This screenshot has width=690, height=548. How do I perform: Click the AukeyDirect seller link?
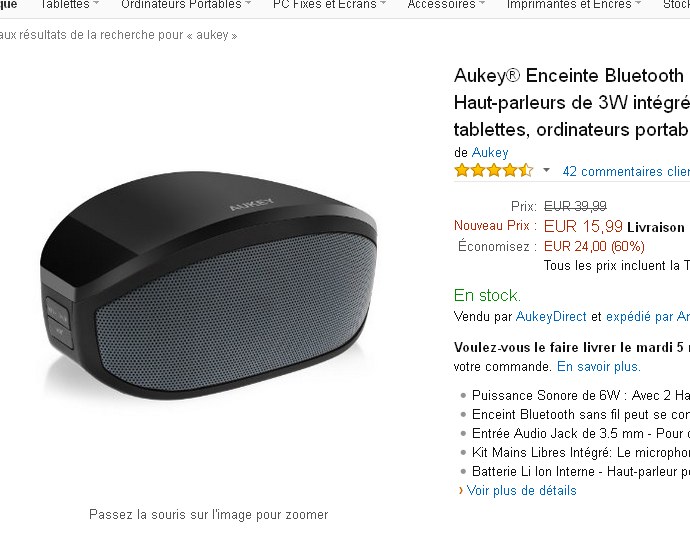pos(551,316)
